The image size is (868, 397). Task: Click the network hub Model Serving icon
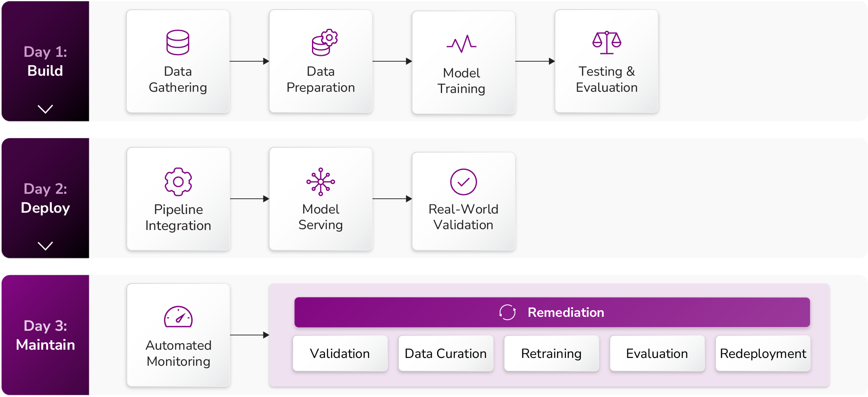(x=321, y=181)
